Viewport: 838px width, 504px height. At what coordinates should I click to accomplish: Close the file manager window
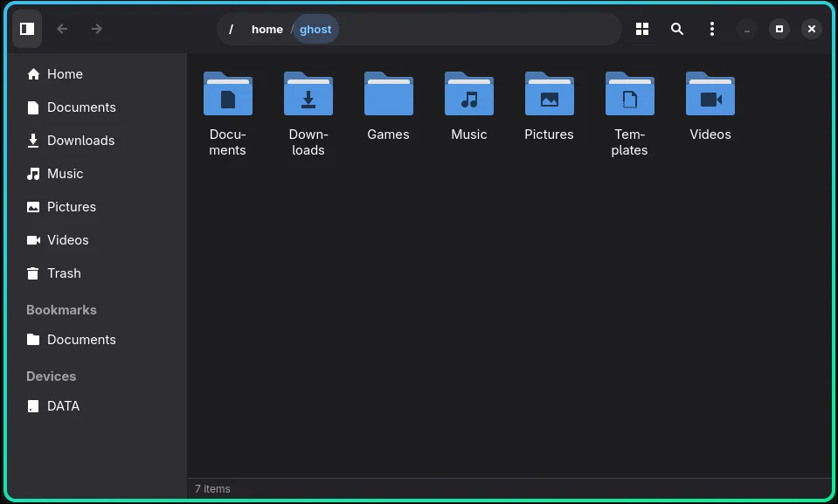[811, 29]
